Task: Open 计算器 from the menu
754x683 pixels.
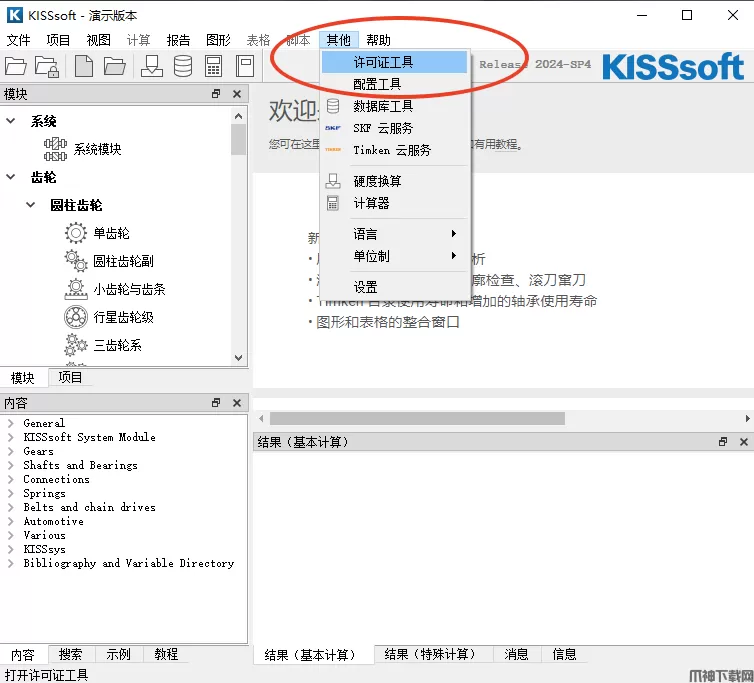Action: point(395,203)
